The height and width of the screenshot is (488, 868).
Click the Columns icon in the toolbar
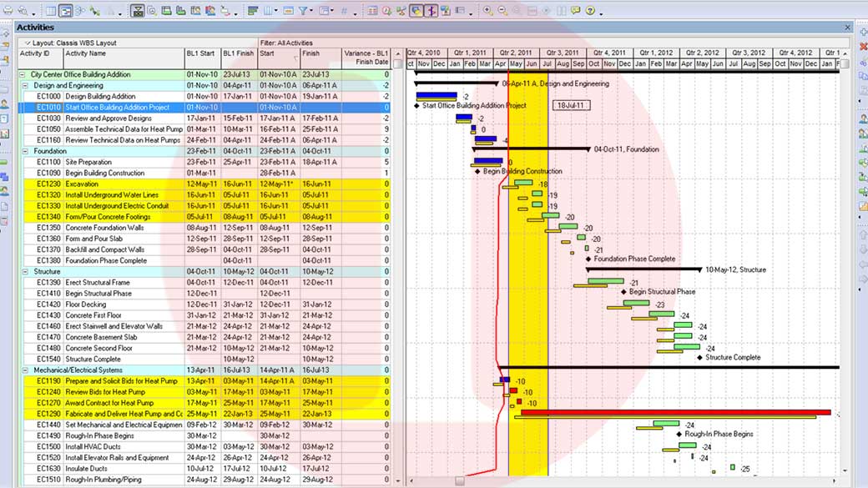pyautogui.click(x=267, y=11)
